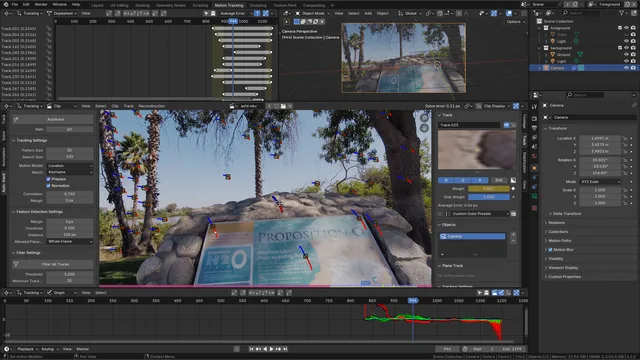Click the camera view thumbnail in 3D viewport
Screen dimensions: 640x360
(x=403, y=58)
